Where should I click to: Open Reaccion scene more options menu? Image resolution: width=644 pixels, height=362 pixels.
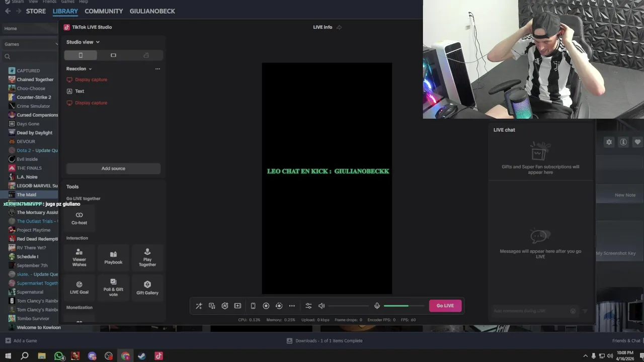click(157, 69)
